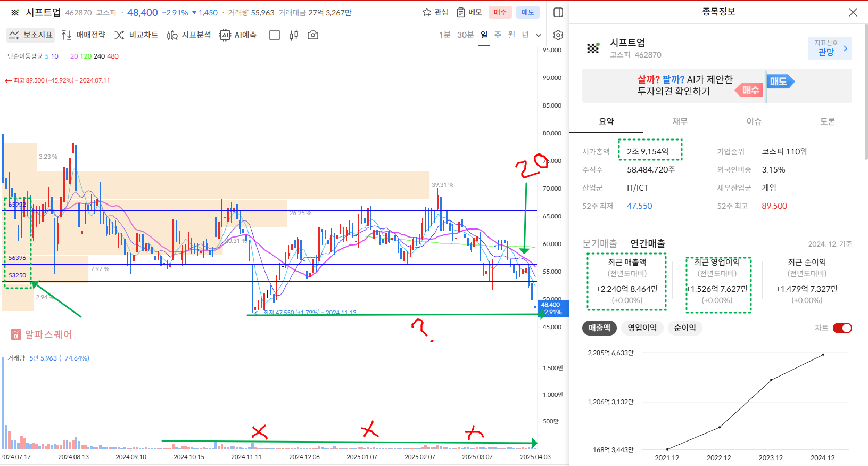Turn off the 차트 toggle switch
Image resolution: width=868 pixels, height=466 pixels.
click(842, 328)
